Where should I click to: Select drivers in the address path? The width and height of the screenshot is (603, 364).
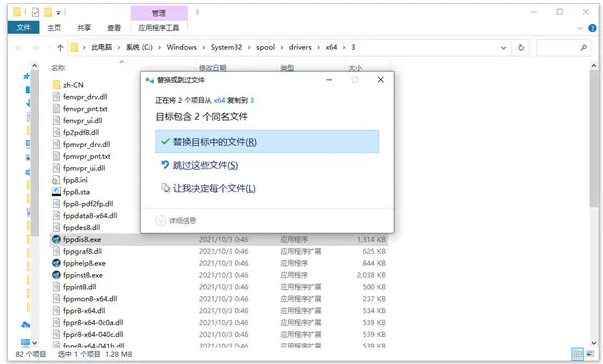(x=300, y=47)
